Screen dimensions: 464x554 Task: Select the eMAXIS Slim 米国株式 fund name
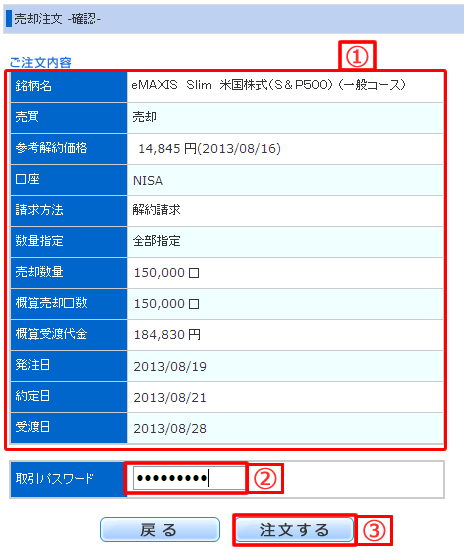click(269, 85)
